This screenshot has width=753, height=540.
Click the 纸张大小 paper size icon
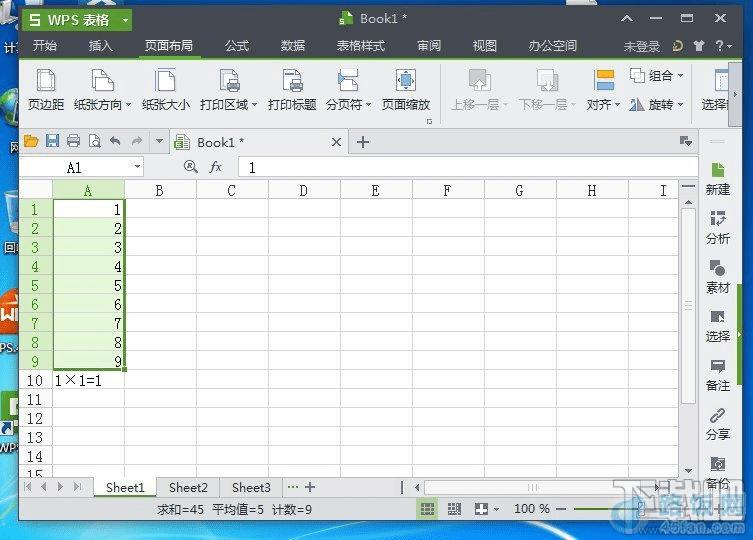165,80
